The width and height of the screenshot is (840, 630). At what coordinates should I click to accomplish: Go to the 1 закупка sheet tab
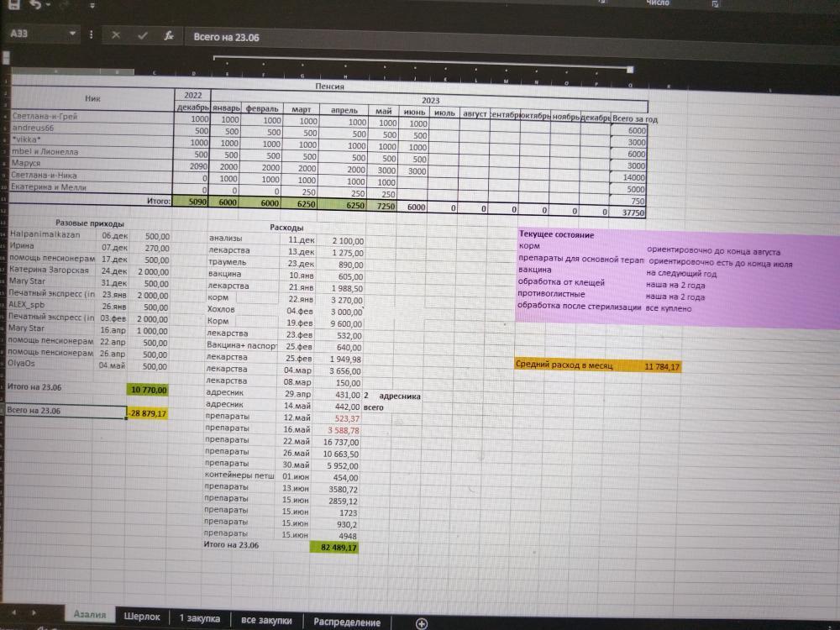pyautogui.click(x=200, y=619)
